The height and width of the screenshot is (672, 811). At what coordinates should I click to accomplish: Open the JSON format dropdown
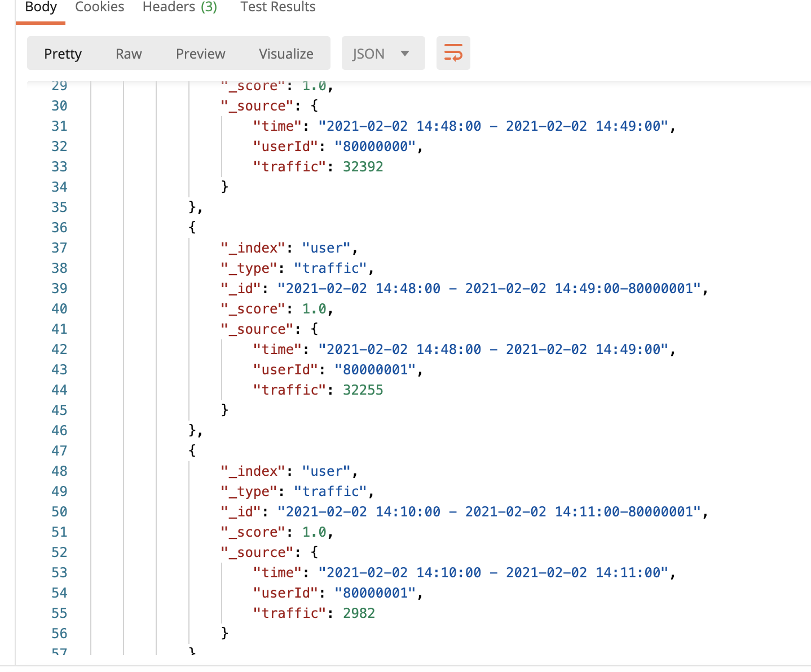(x=383, y=53)
